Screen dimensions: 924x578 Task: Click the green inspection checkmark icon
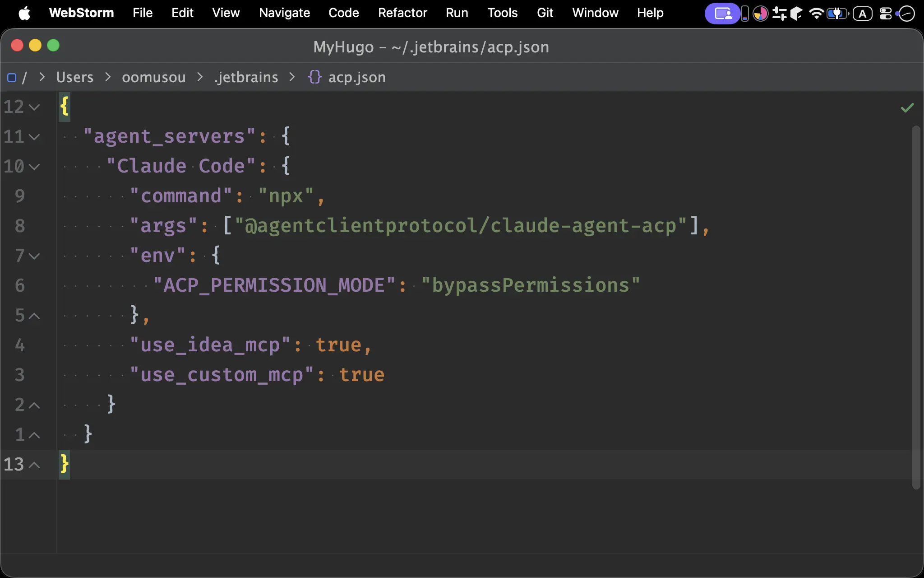pos(907,107)
